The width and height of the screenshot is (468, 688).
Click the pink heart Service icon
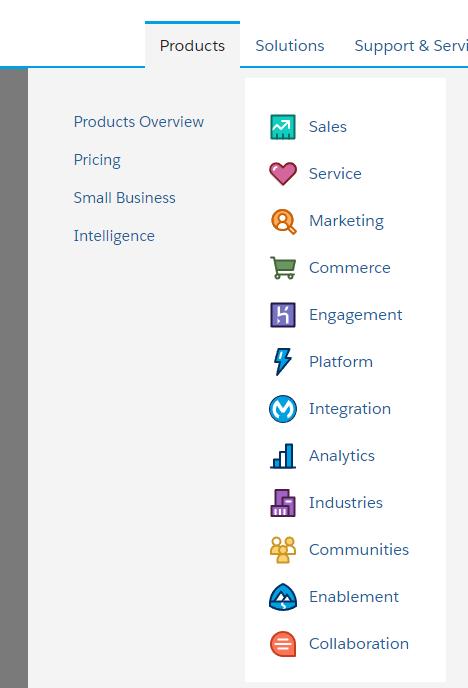click(x=283, y=174)
